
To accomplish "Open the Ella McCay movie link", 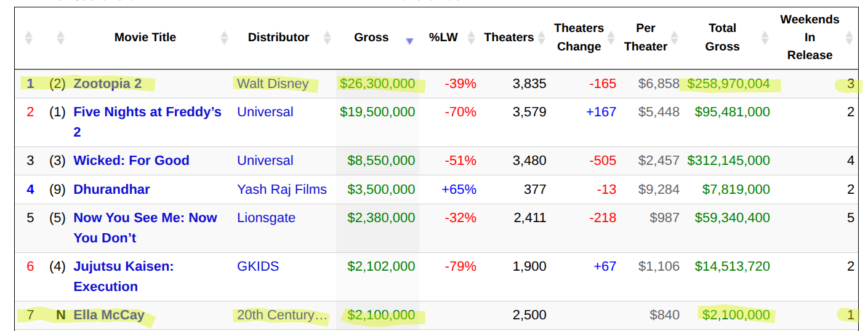I will 109,315.
